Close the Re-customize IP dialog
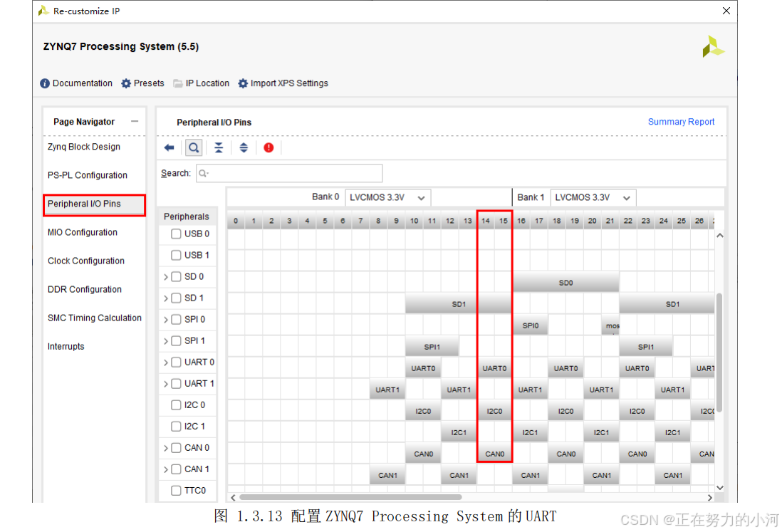 tap(726, 11)
